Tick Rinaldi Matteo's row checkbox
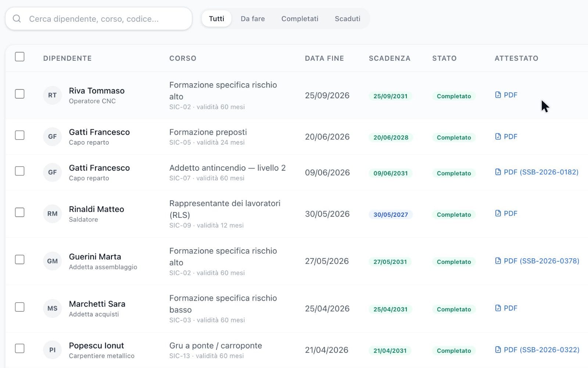The width and height of the screenshot is (588, 368). click(x=19, y=212)
